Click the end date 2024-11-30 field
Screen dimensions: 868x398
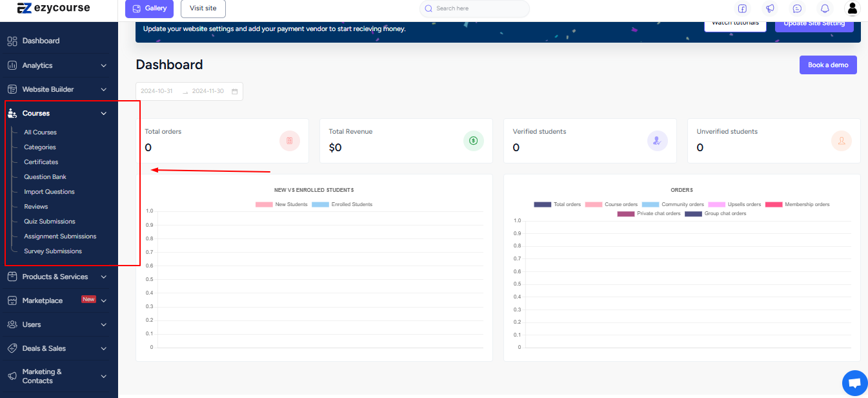click(208, 91)
